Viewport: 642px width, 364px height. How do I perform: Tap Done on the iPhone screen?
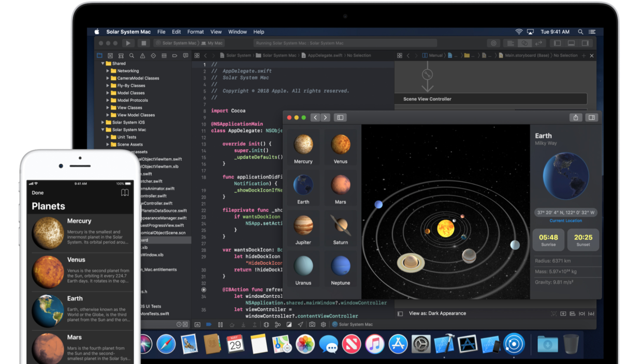[x=38, y=193]
